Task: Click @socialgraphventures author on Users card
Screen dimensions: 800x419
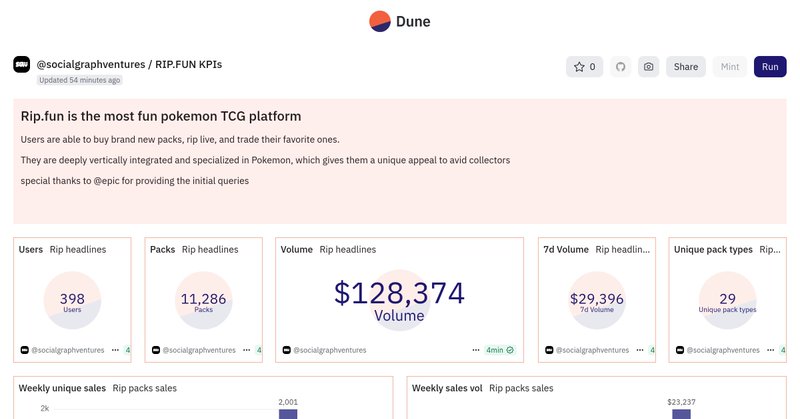Action: pos(67,350)
